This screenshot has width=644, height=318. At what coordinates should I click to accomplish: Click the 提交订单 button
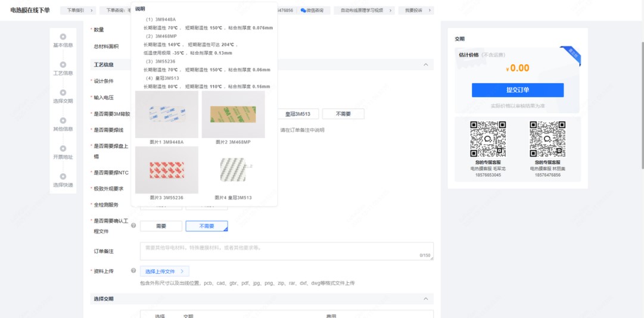tap(517, 90)
